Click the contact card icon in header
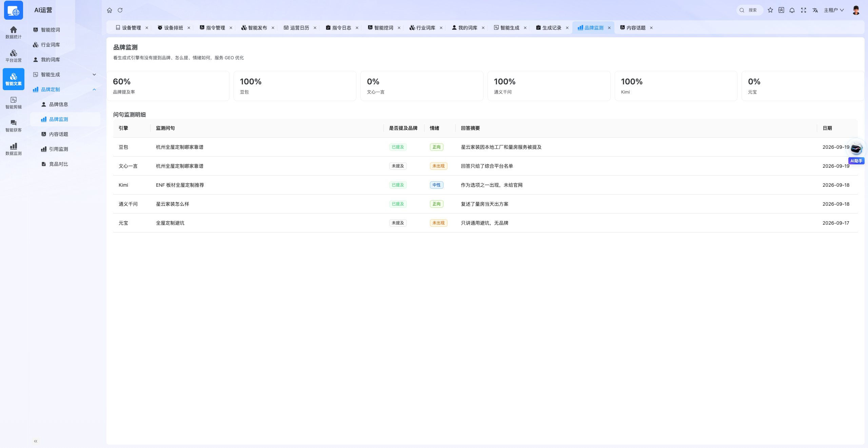 tap(781, 10)
